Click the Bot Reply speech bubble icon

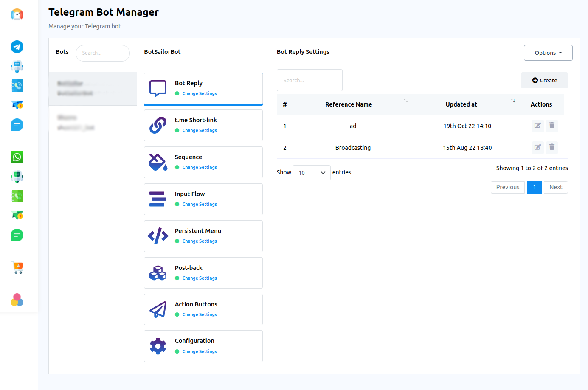pos(158,88)
